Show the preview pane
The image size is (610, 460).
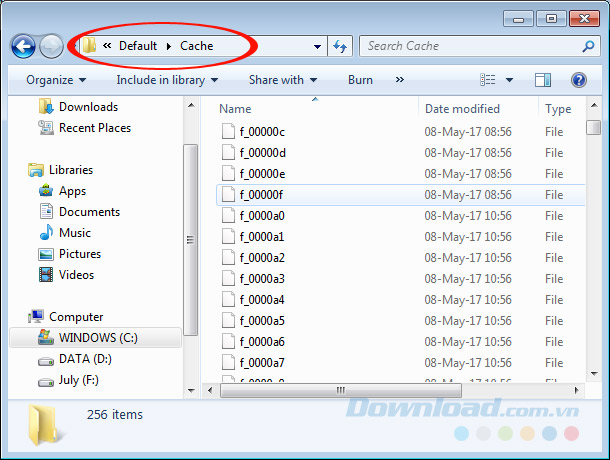point(543,80)
